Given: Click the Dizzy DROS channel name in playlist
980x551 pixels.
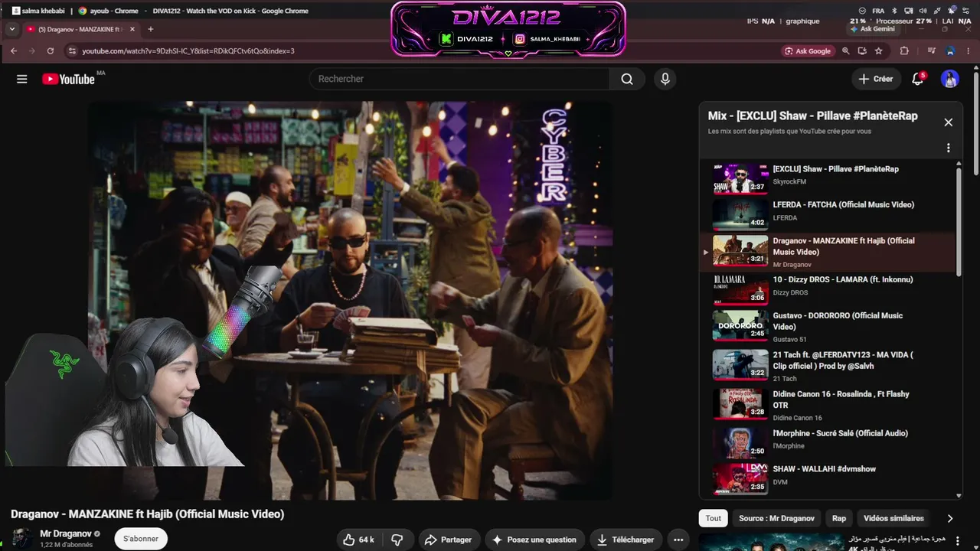Looking at the screenshot, I should [x=790, y=292].
